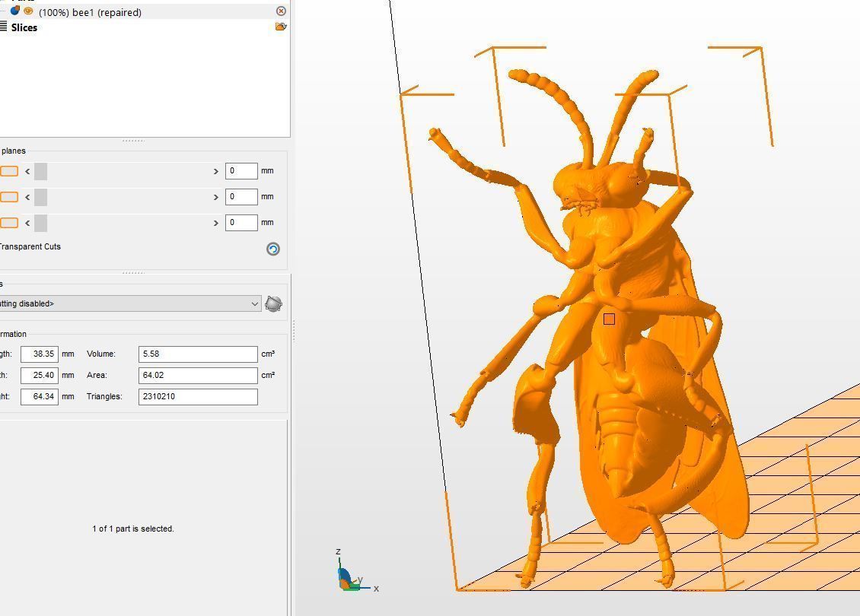Enable the first cutting plane toggle
Viewport: 860px width, 616px height.
pyautogui.click(x=8, y=171)
